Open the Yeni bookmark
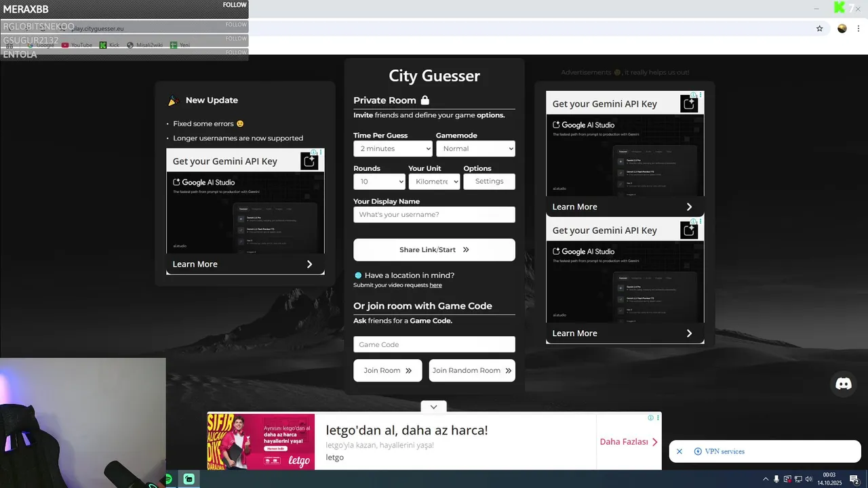 tap(180, 45)
